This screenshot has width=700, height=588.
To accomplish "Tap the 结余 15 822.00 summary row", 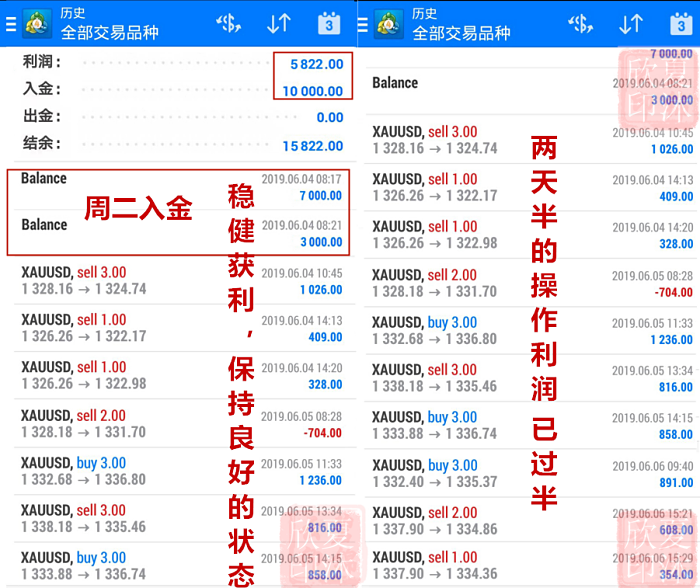I will [182, 145].
